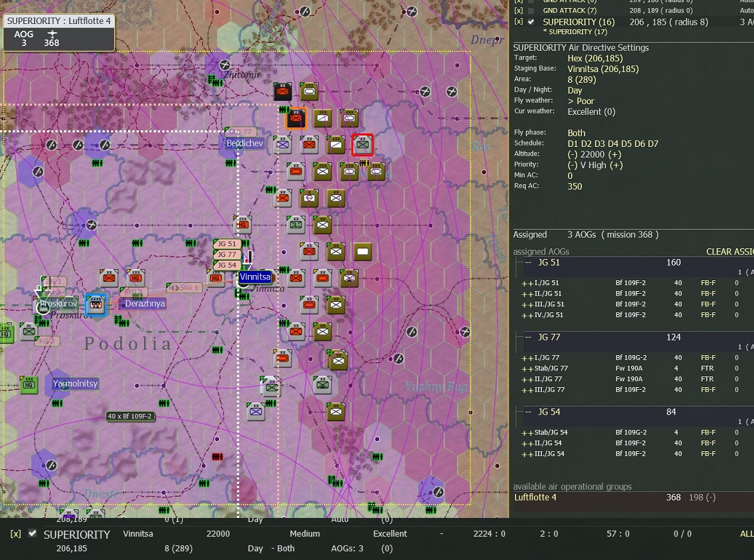Expand the Stab/JG 77 row
The width and height of the screenshot is (754, 560).
tap(528, 368)
